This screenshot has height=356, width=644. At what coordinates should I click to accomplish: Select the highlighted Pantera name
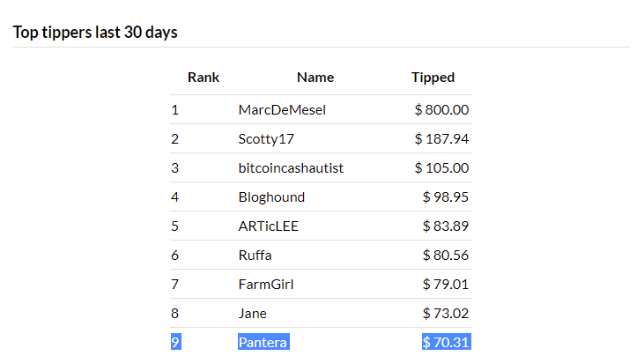coord(263,342)
